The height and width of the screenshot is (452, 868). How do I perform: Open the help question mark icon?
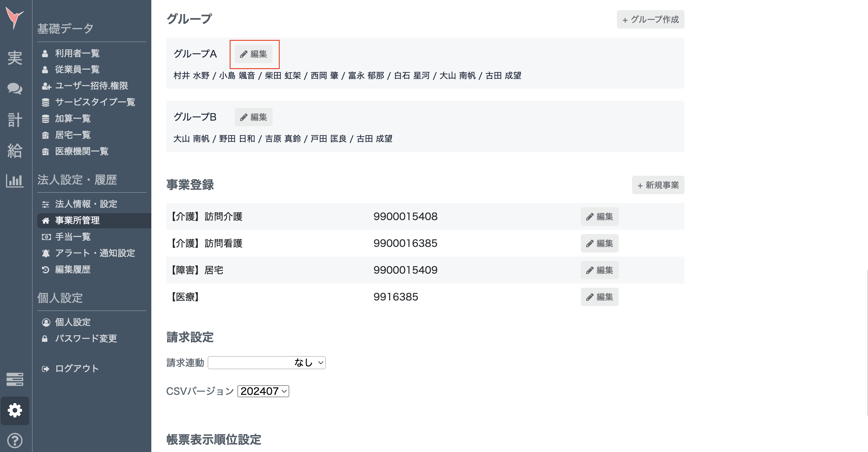pos(15,440)
